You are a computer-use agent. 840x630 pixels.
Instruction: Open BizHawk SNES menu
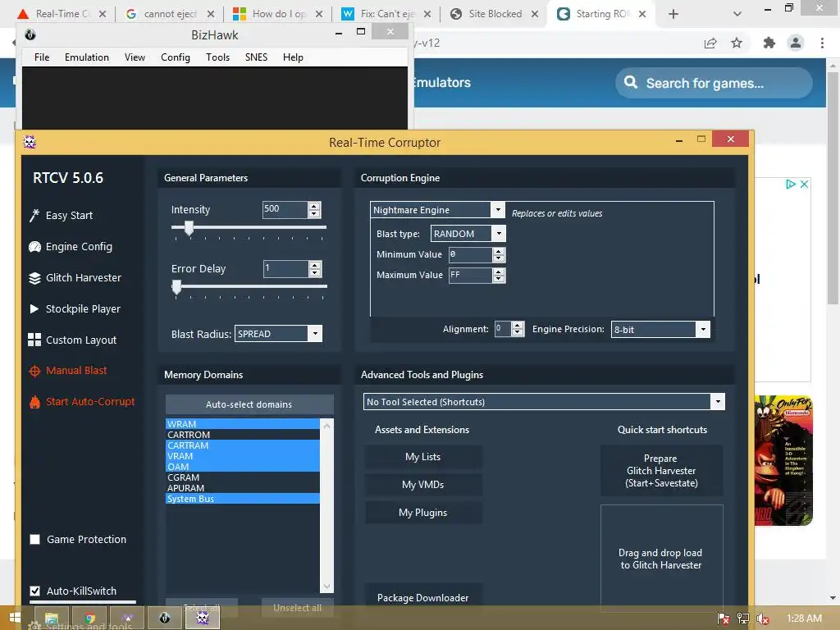tap(256, 57)
